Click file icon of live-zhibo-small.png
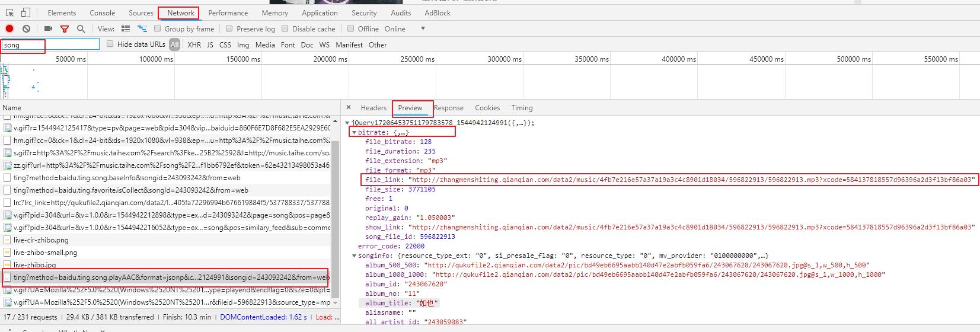Image resolution: width=980 pixels, height=332 pixels. pyautogui.click(x=8, y=253)
